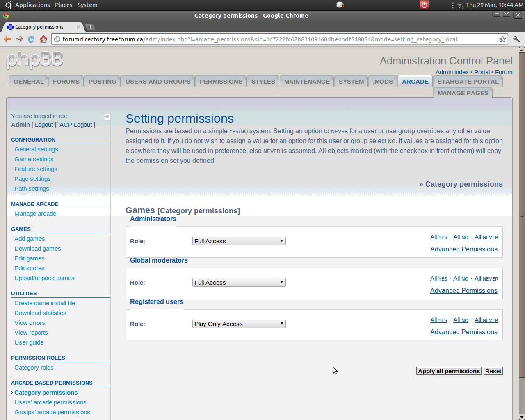Viewport: 525px width, 420px height.
Task: Click the browser forward arrow
Action: pos(19,39)
